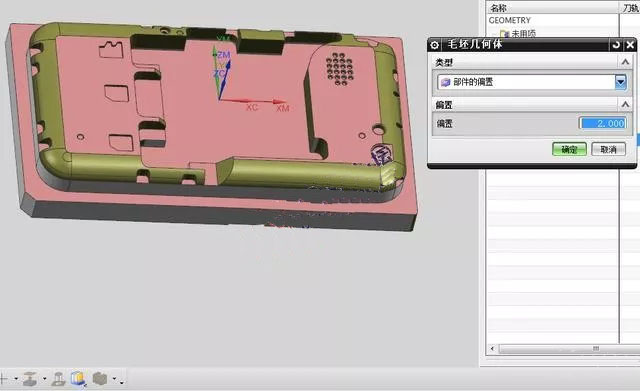Click the colored geometry view icon
Screen dimensions: 640x391
78,379
